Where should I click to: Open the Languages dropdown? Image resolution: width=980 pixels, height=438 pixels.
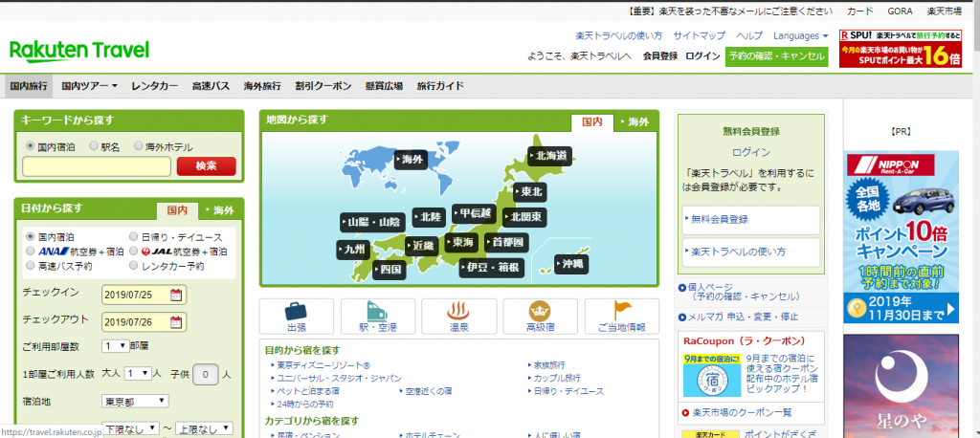(x=801, y=36)
